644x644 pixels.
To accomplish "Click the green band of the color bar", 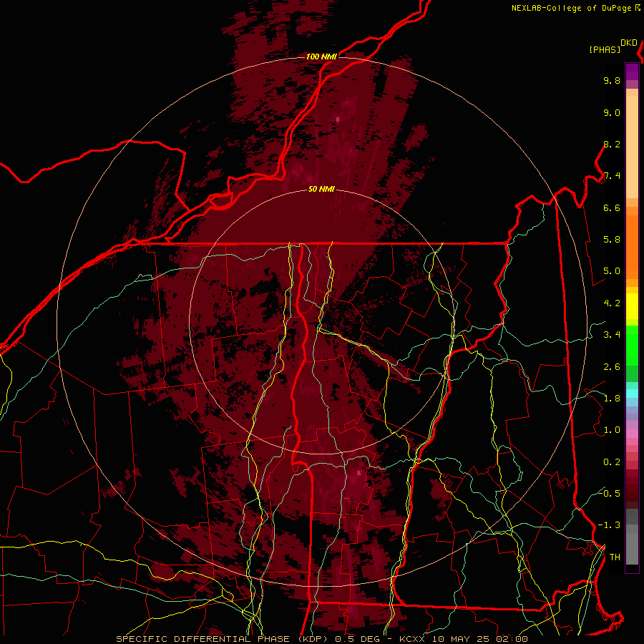I will pyautogui.click(x=632, y=345).
